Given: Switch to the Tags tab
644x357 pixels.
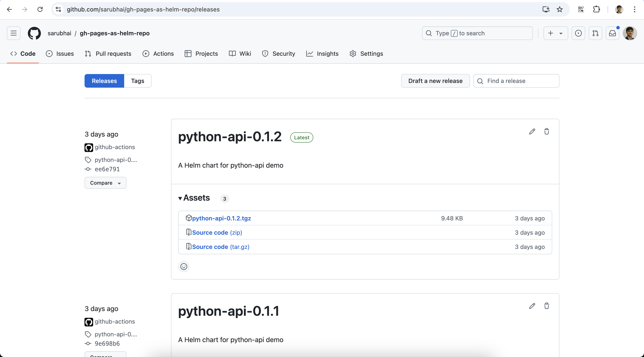Looking at the screenshot, I should pyautogui.click(x=138, y=81).
